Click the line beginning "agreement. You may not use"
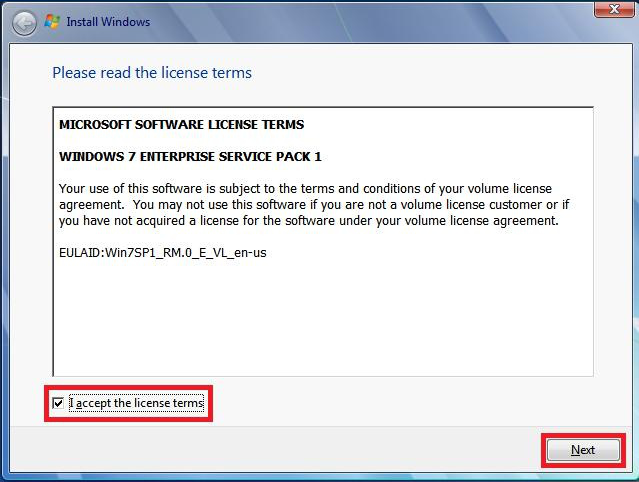Screen dimensions: 639x482 pos(314,205)
